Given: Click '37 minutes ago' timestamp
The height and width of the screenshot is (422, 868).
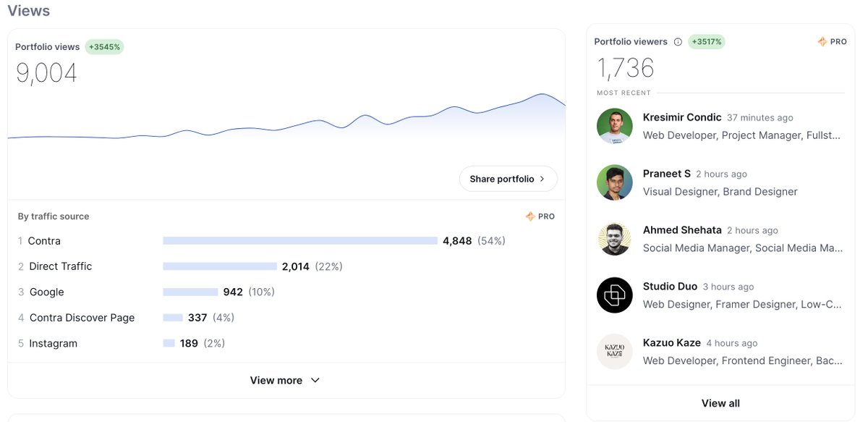Looking at the screenshot, I should [x=760, y=118].
